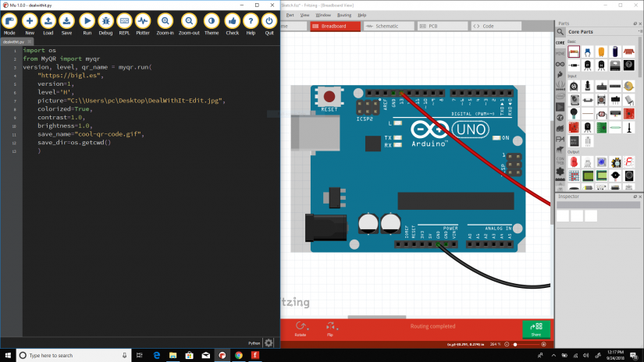Open Mu settings gear icon

pyautogui.click(x=269, y=342)
